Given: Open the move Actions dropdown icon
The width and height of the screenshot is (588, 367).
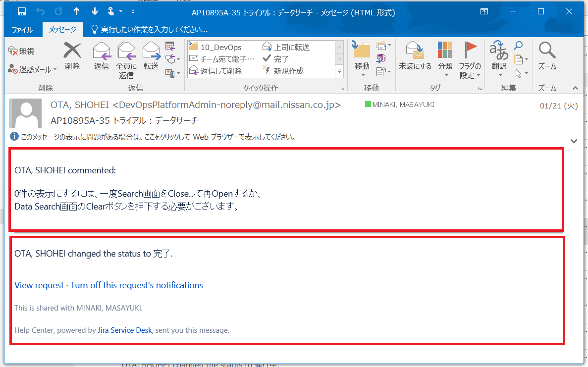Looking at the screenshot, I should (383, 71).
